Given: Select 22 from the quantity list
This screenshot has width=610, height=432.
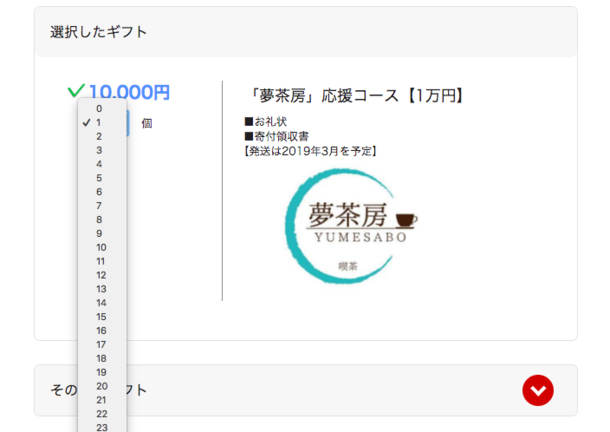Looking at the screenshot, I should [x=101, y=413].
